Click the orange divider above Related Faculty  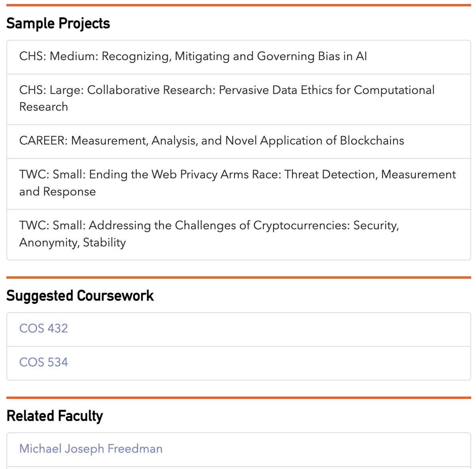click(x=239, y=398)
